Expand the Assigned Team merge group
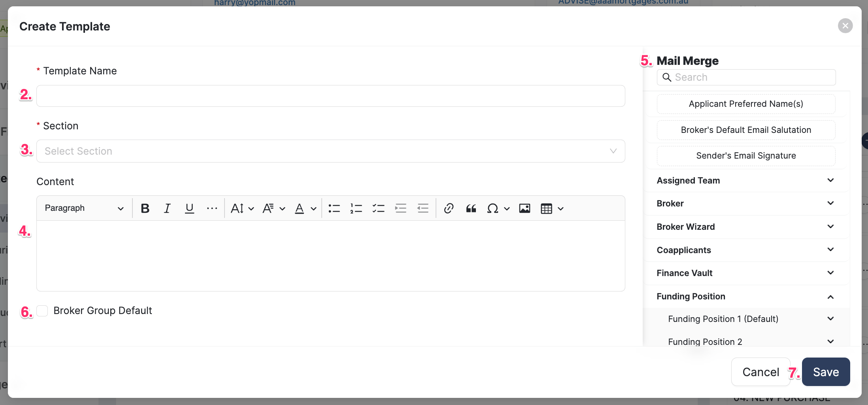Image resolution: width=868 pixels, height=405 pixels. pyautogui.click(x=745, y=181)
